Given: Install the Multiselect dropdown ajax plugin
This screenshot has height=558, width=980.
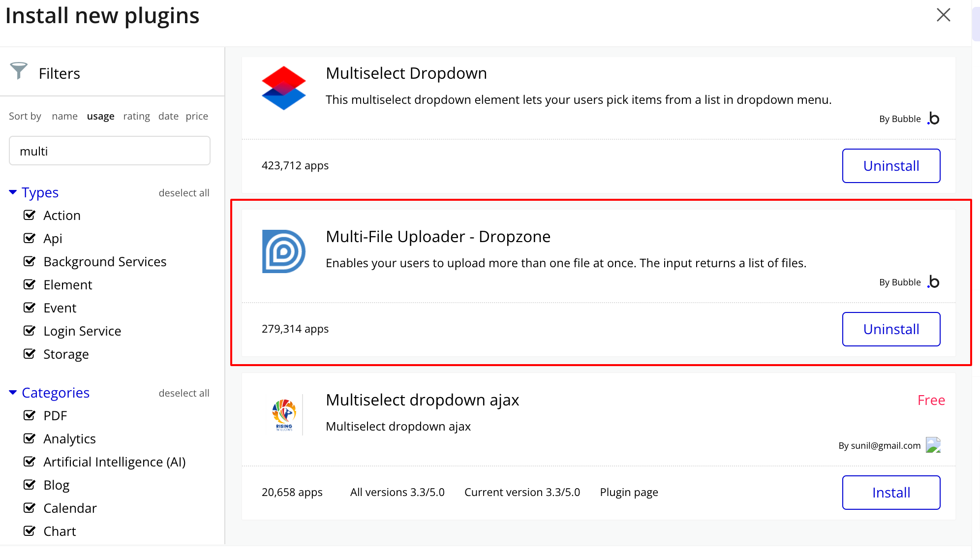Looking at the screenshot, I should click(891, 493).
